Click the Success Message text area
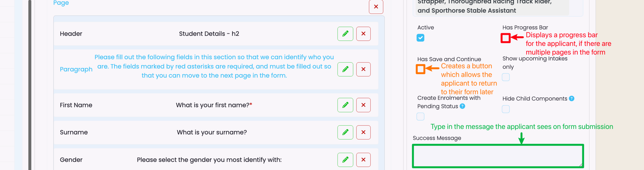644x170 pixels. point(498,156)
